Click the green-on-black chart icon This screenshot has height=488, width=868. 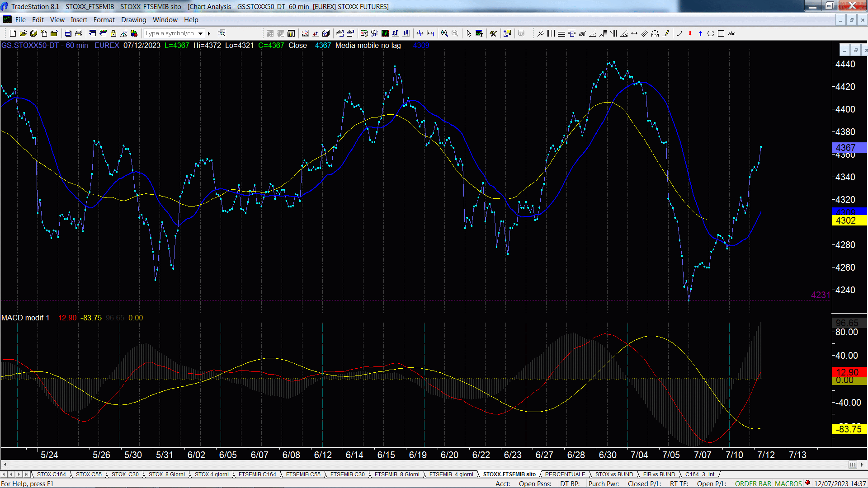[385, 33]
